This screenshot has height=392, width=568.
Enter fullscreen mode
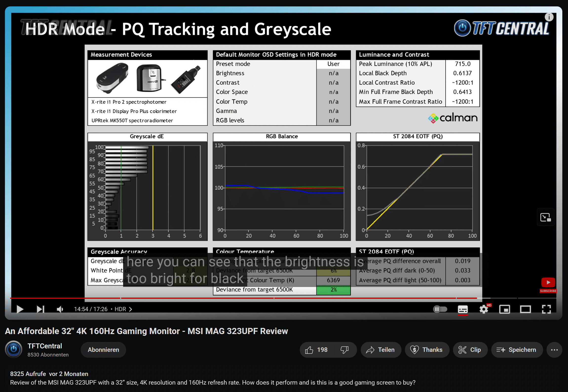pyautogui.click(x=546, y=309)
